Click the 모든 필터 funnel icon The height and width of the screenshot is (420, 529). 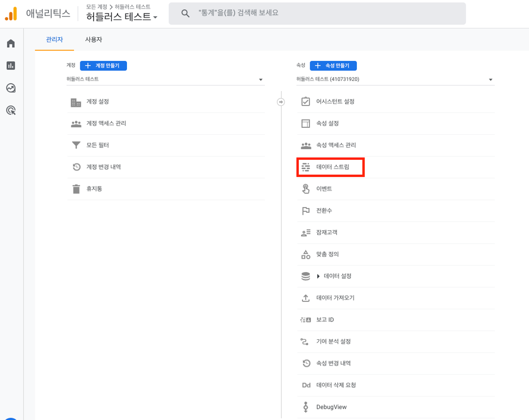(76, 145)
